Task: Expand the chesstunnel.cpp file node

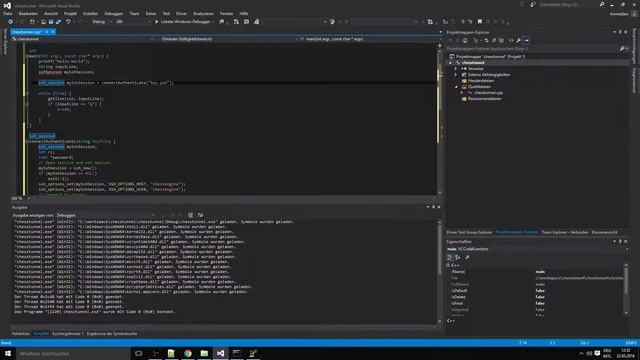Action: click(462, 93)
